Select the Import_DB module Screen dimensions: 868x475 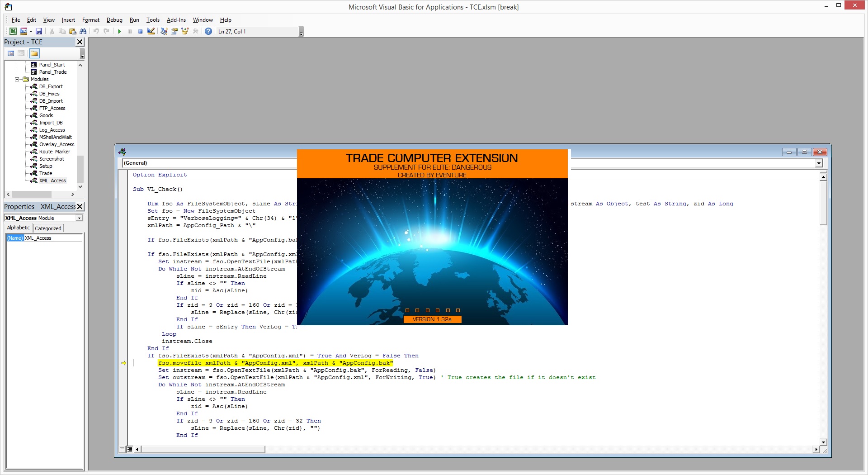click(51, 123)
